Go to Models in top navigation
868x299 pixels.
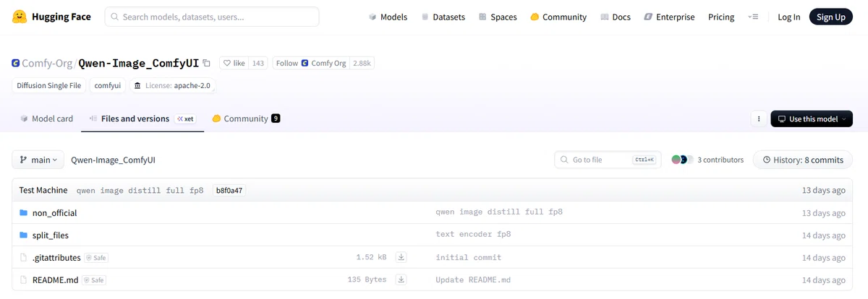pos(388,17)
